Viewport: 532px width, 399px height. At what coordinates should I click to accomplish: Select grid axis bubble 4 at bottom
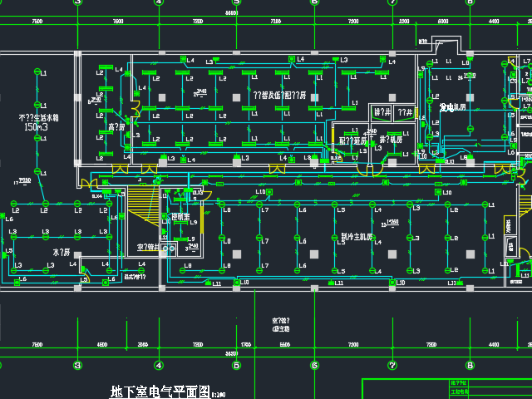[158, 365]
